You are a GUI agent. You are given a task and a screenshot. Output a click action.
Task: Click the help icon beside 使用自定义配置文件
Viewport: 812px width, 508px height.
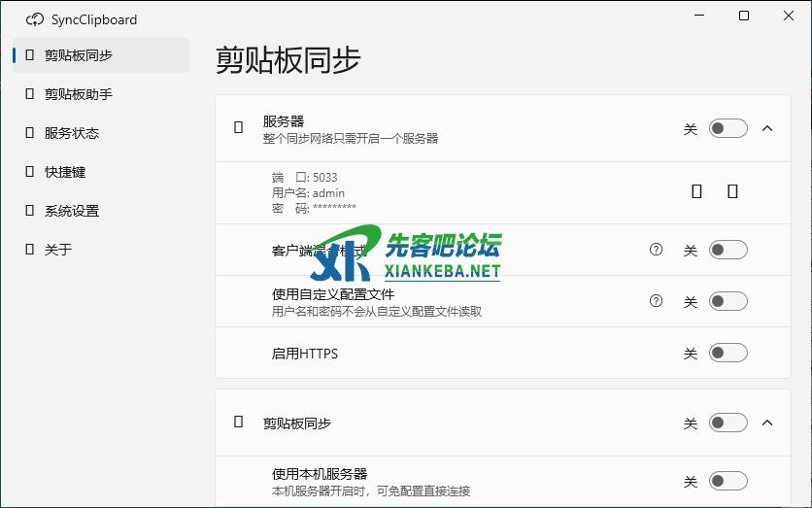pos(656,301)
